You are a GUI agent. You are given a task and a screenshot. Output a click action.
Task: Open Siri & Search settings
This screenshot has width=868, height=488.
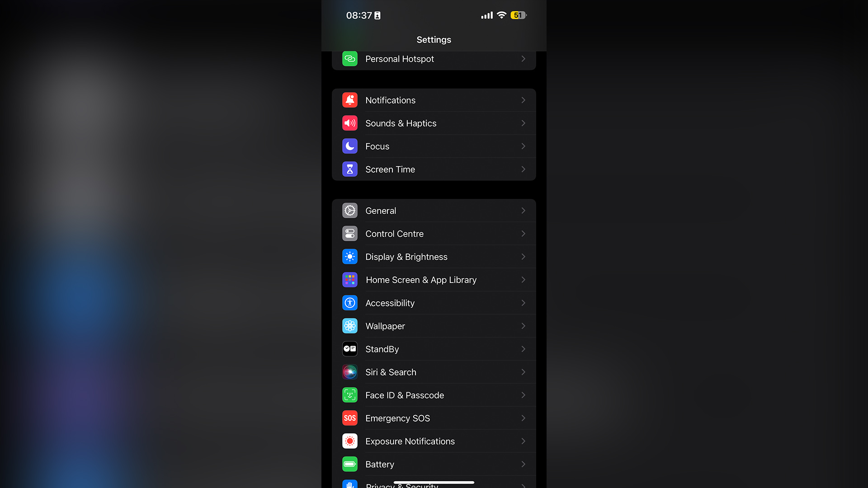434,372
